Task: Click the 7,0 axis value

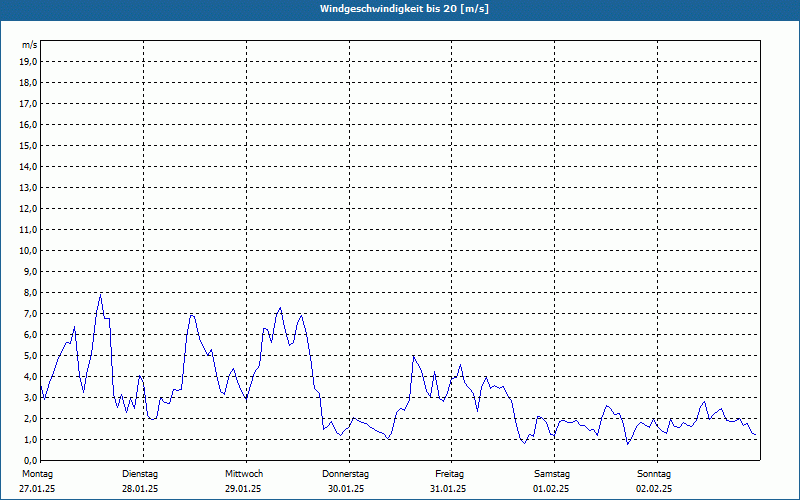Action: 30,313
